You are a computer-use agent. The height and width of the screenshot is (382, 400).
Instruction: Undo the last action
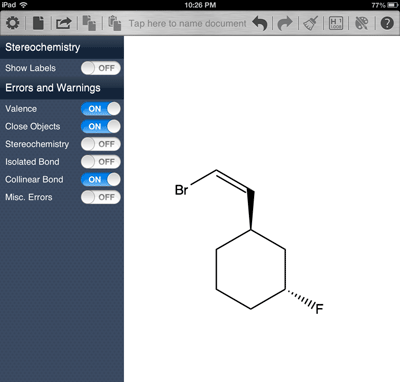point(260,23)
